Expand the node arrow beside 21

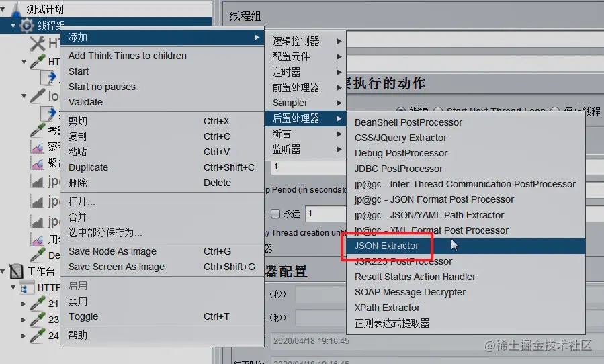pyautogui.click(x=24, y=304)
